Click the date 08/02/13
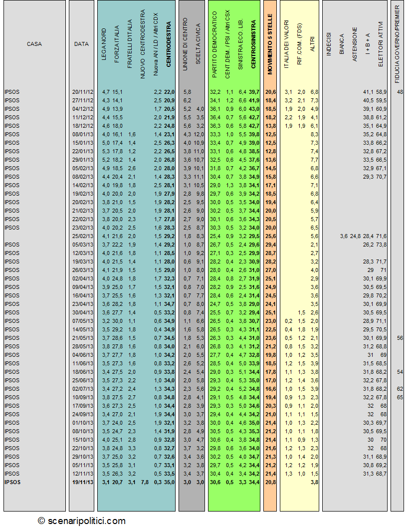Viewport: 414px width, 532px height. tap(83, 177)
